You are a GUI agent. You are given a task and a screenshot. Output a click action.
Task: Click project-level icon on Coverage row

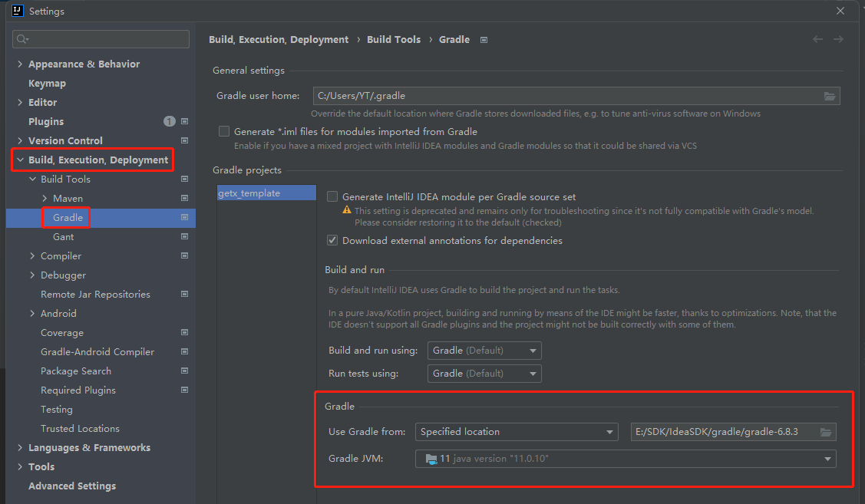185,332
